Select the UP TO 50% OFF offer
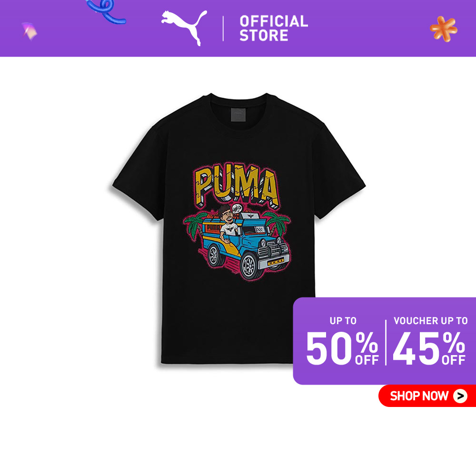476x476 pixels. click(x=342, y=341)
